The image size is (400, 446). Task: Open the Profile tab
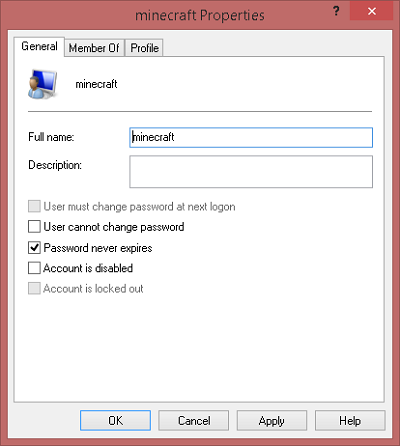coord(144,48)
